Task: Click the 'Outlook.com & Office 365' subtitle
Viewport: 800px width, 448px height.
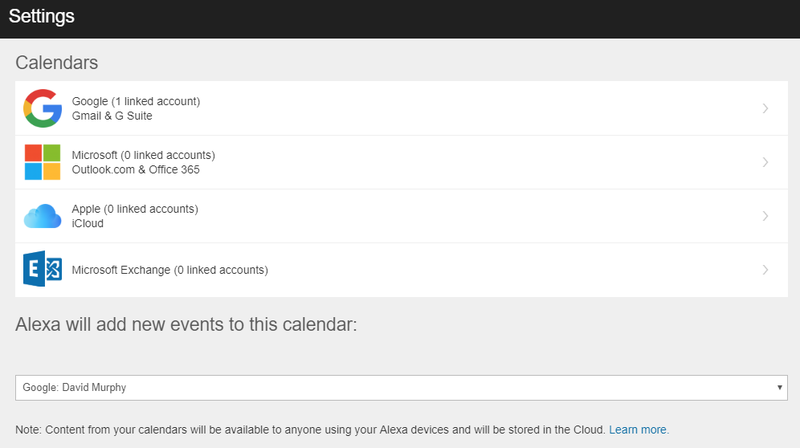Action: (x=136, y=169)
